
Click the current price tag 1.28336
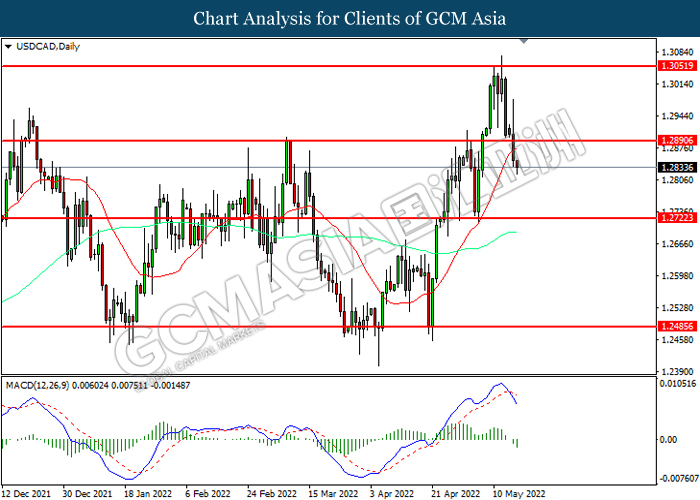coord(677,167)
